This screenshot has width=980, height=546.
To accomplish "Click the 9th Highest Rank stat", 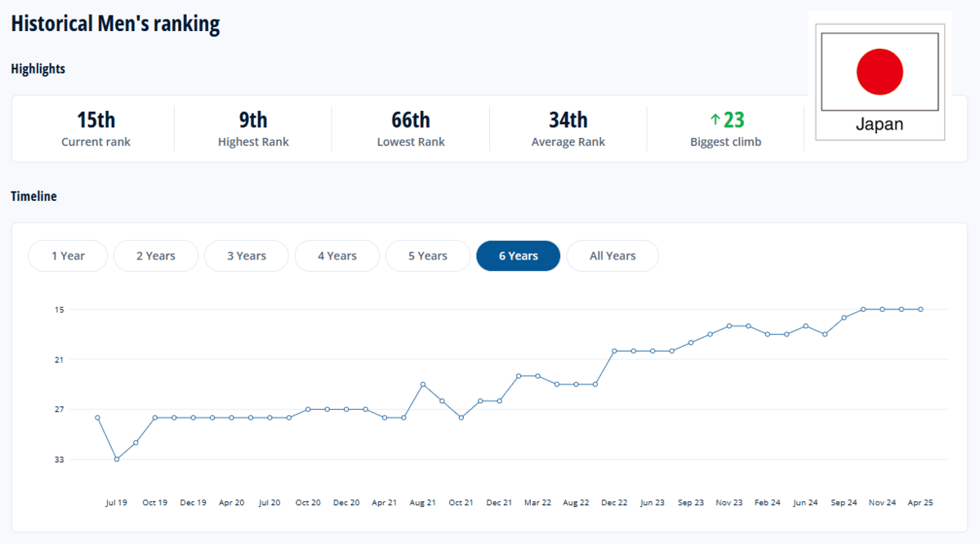I will pyautogui.click(x=253, y=129).
